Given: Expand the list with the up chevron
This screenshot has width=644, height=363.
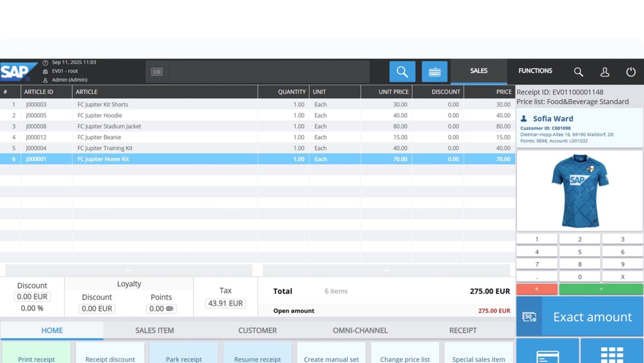Looking at the screenshot, I should (129, 270).
